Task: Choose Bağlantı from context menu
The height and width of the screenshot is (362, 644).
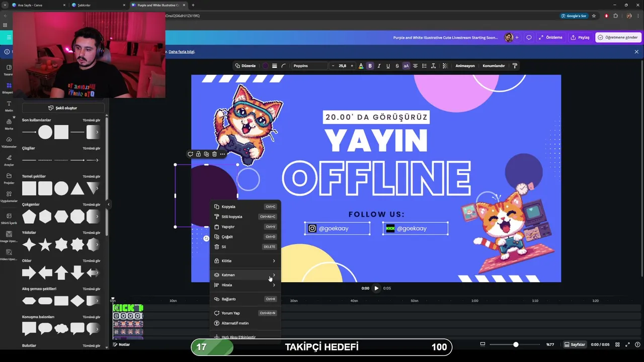Action: click(245, 299)
